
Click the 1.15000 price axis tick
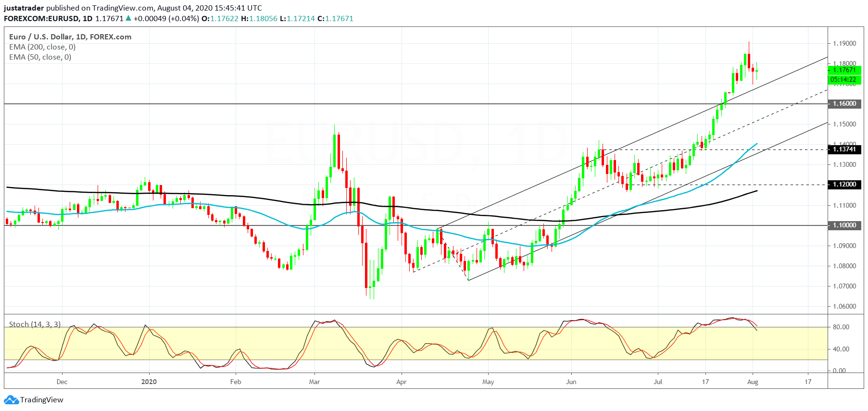coord(844,124)
